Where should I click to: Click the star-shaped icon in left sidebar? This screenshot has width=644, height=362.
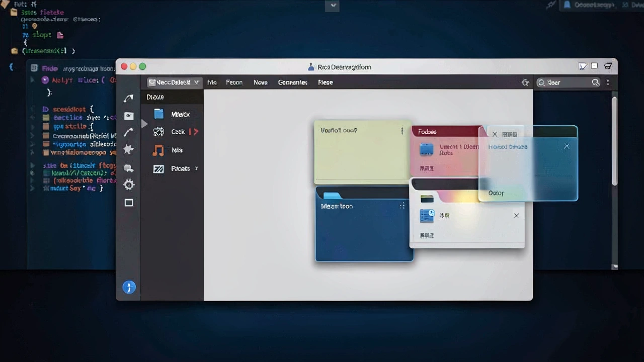click(x=128, y=149)
